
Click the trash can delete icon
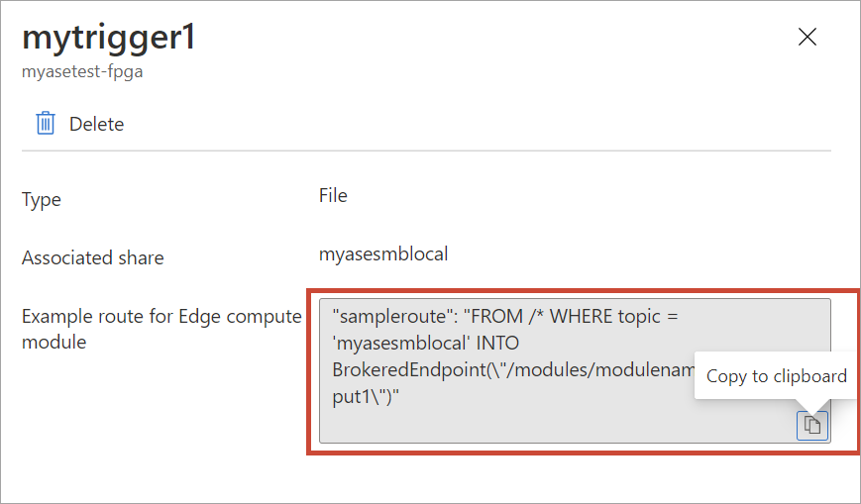46,123
